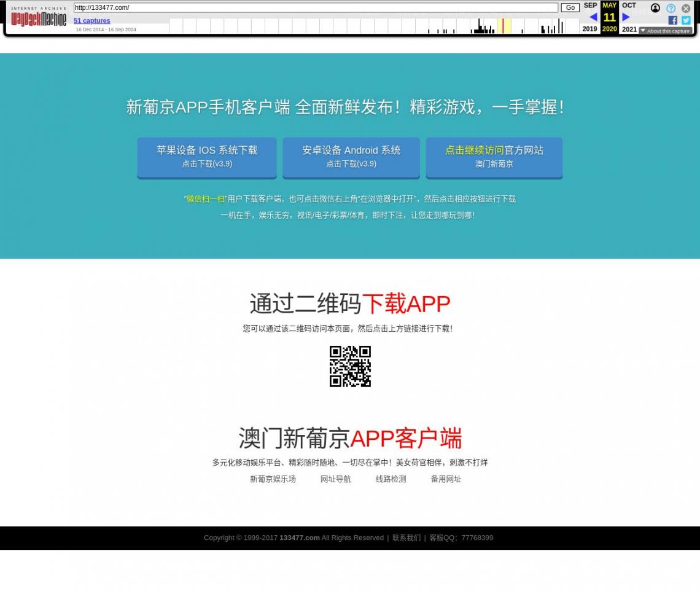Jump to year 2019 captures
Viewport: 700px width, 591px height.
tap(589, 29)
